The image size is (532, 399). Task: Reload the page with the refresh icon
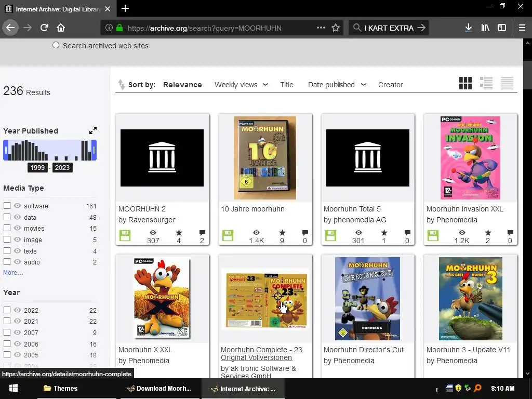click(x=45, y=28)
